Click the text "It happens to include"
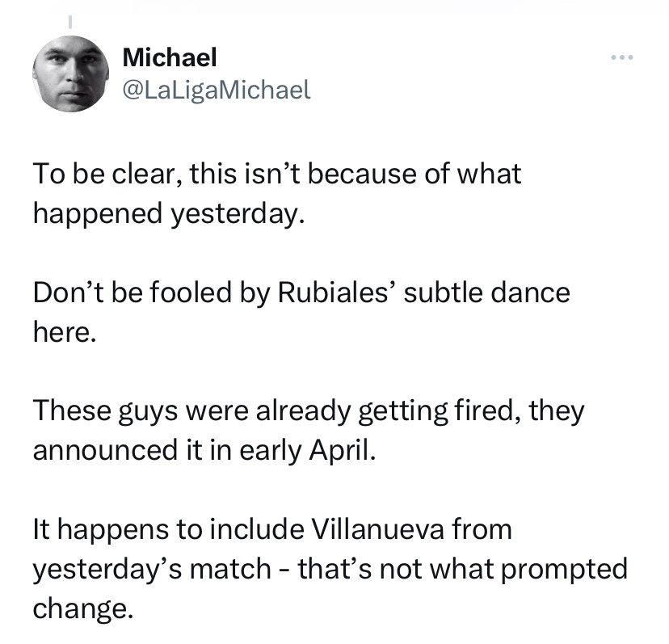669x644 pixels. coord(168,528)
